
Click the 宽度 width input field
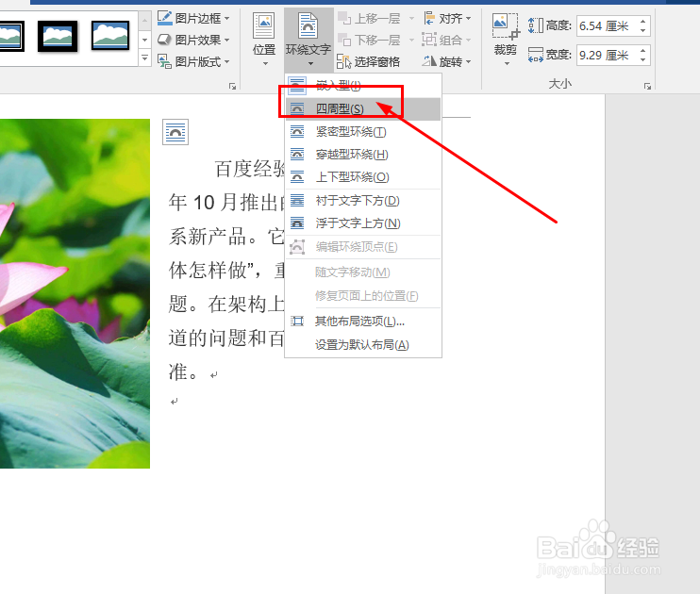[608, 56]
